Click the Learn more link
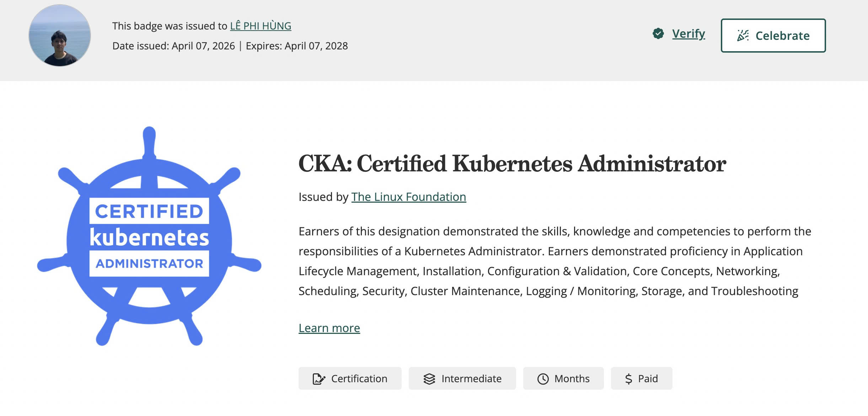Image resolution: width=868 pixels, height=416 pixels. 329,328
